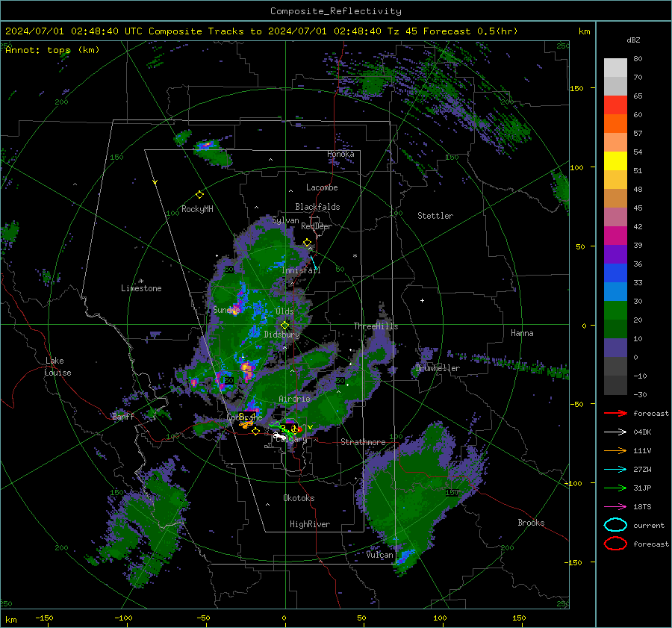
Task: Click the Airdrie city label
Action: click(294, 399)
